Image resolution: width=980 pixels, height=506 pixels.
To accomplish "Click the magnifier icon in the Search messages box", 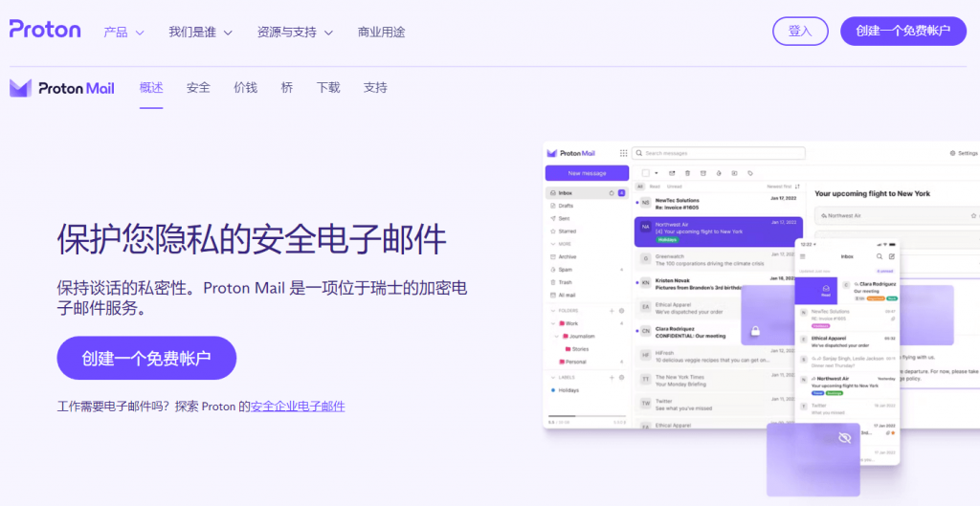I will [x=639, y=153].
